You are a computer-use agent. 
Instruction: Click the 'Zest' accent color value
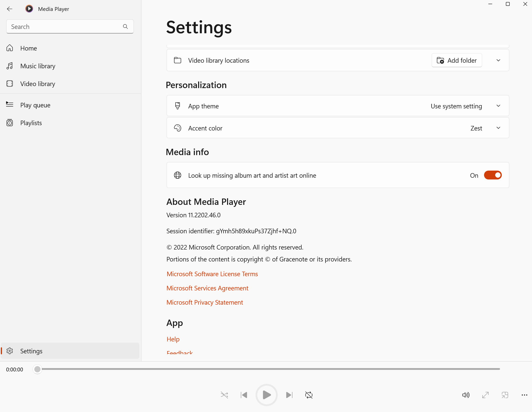tap(476, 128)
